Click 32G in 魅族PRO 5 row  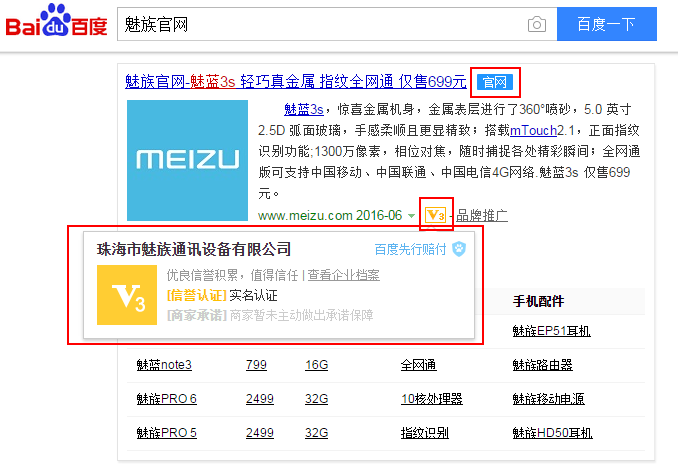317,433
